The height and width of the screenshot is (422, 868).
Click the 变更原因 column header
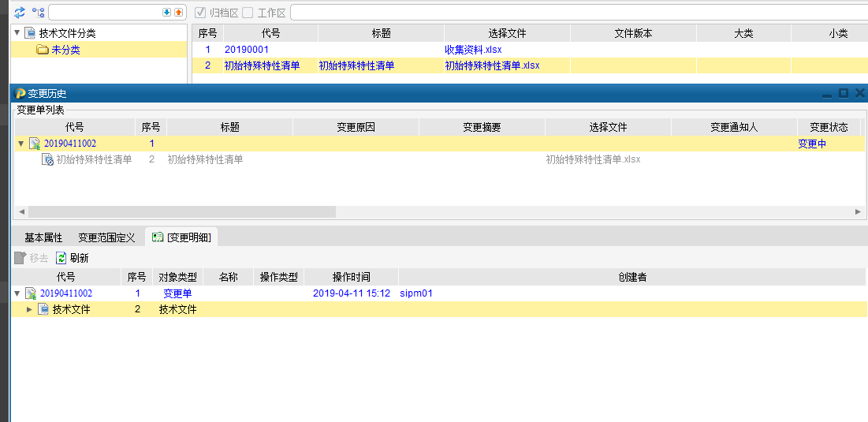click(x=356, y=127)
